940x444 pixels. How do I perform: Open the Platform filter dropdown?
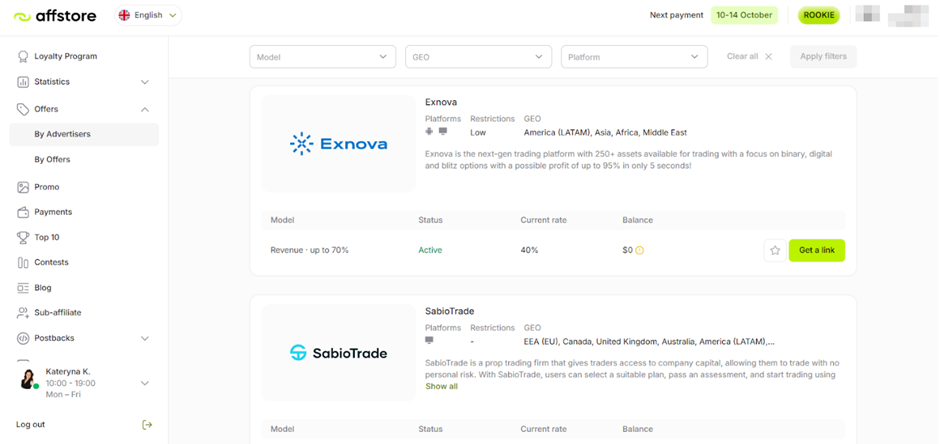click(x=634, y=57)
